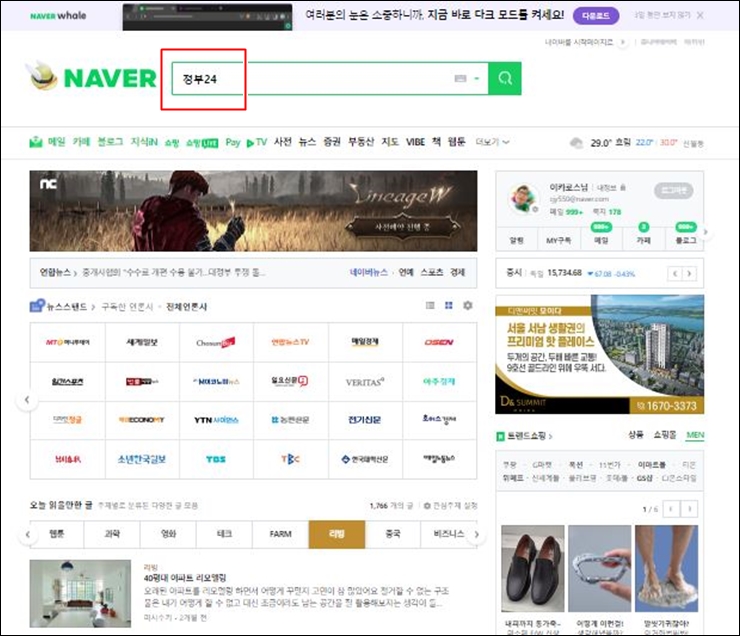Switch newsstand to grid view icon
This screenshot has height=636, width=740.
coord(449,306)
